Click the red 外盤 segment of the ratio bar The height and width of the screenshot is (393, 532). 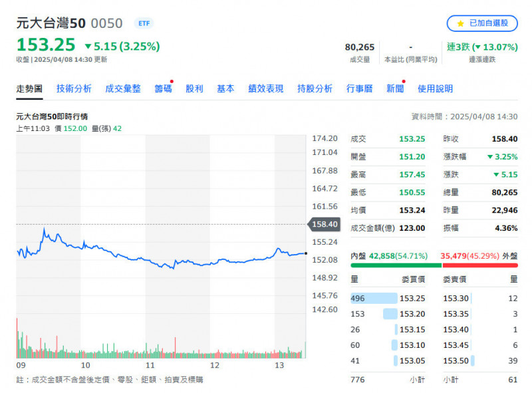(480, 265)
